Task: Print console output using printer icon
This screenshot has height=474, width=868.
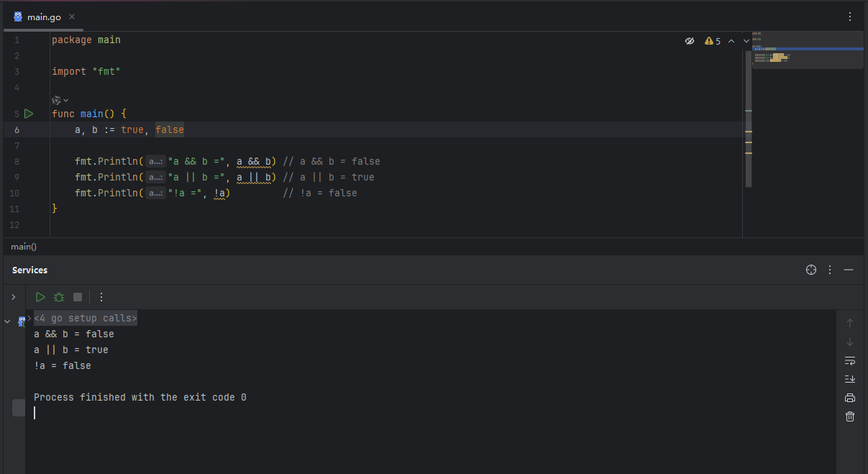Action: pos(850,398)
